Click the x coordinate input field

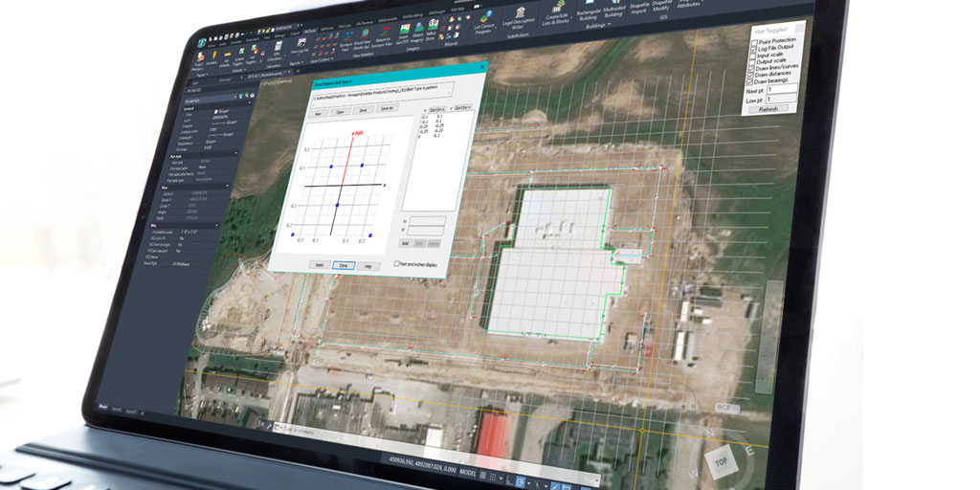pos(428,221)
